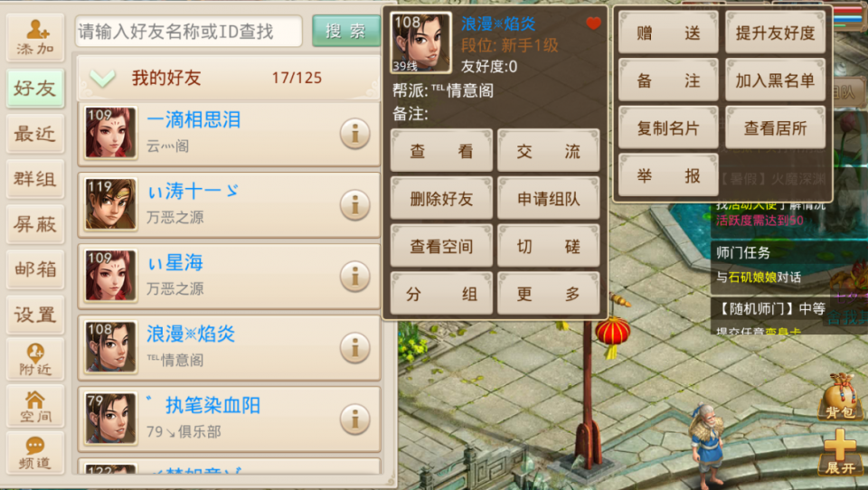Click the 搜索 search button
Image resolution: width=868 pixels, height=490 pixels.
(346, 31)
